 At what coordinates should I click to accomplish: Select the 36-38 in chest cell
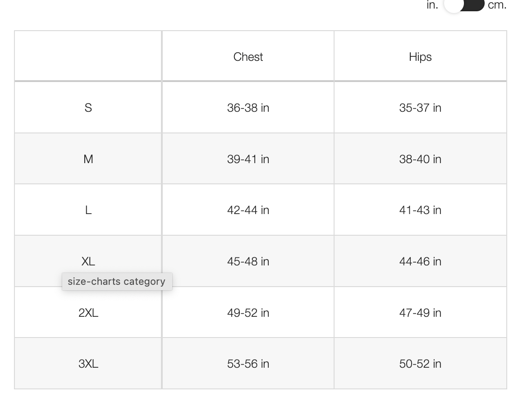click(248, 108)
